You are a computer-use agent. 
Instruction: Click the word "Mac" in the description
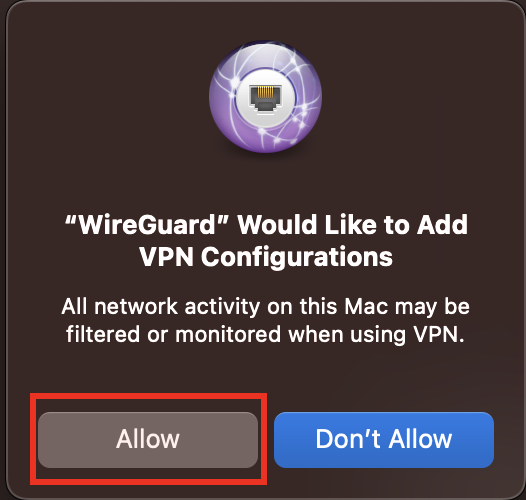tap(366, 307)
